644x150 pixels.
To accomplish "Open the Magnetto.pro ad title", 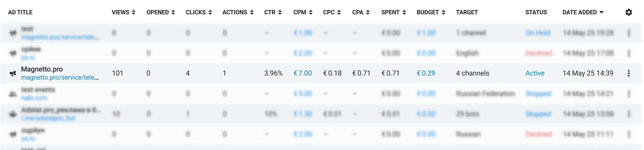I will click(42, 69).
